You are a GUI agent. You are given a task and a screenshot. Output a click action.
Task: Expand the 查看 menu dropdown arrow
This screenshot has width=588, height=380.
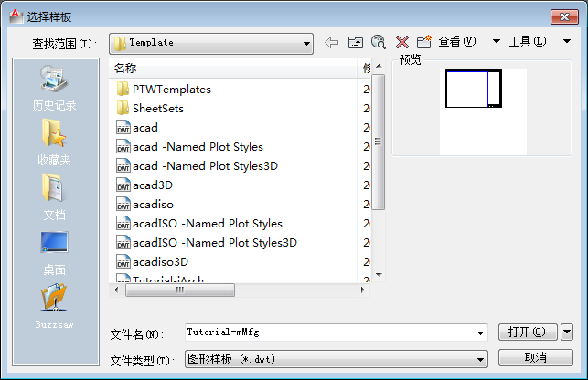point(497,41)
